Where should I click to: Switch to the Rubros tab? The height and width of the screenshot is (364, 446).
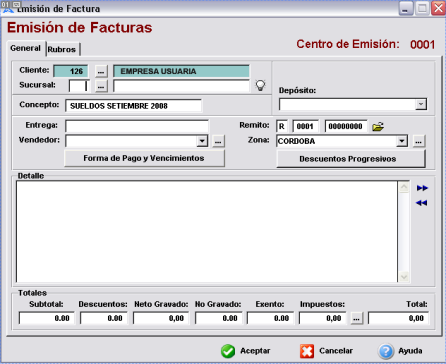(x=62, y=49)
